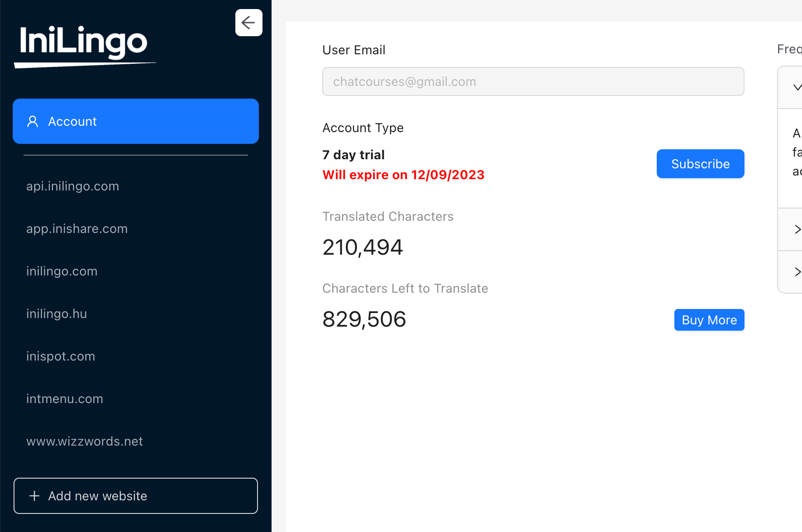
Task: Open the inilingo.hu website entry
Action: point(57,314)
